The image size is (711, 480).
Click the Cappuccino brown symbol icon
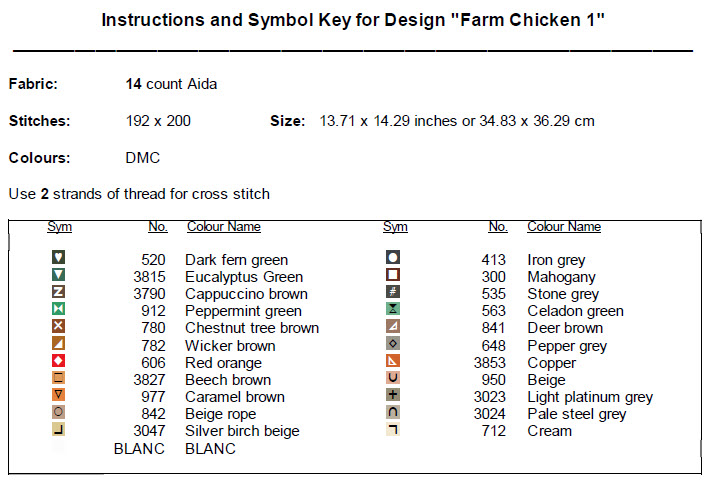59,292
